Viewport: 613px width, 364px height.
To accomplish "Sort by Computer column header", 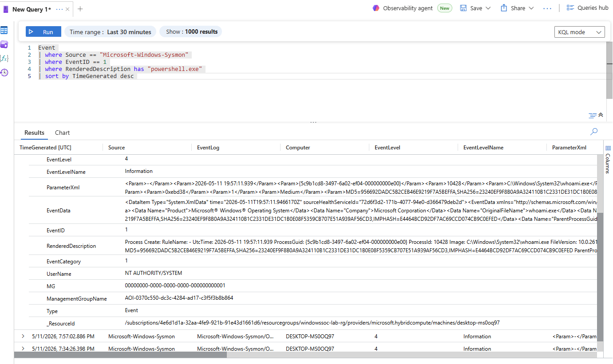I will 298,148.
